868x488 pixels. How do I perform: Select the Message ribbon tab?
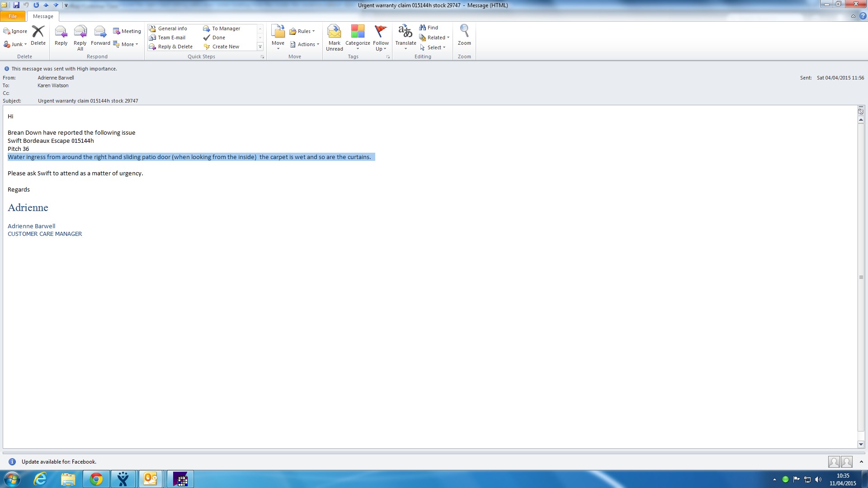pyautogui.click(x=43, y=16)
